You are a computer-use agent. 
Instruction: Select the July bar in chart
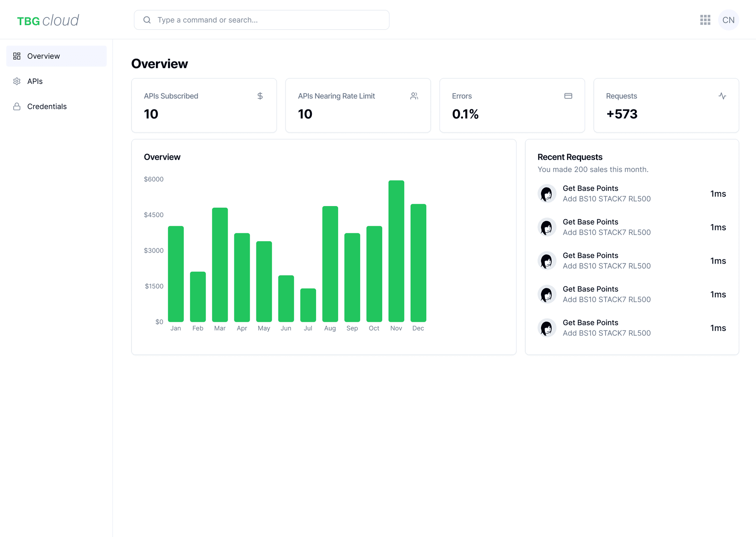pyautogui.click(x=308, y=305)
